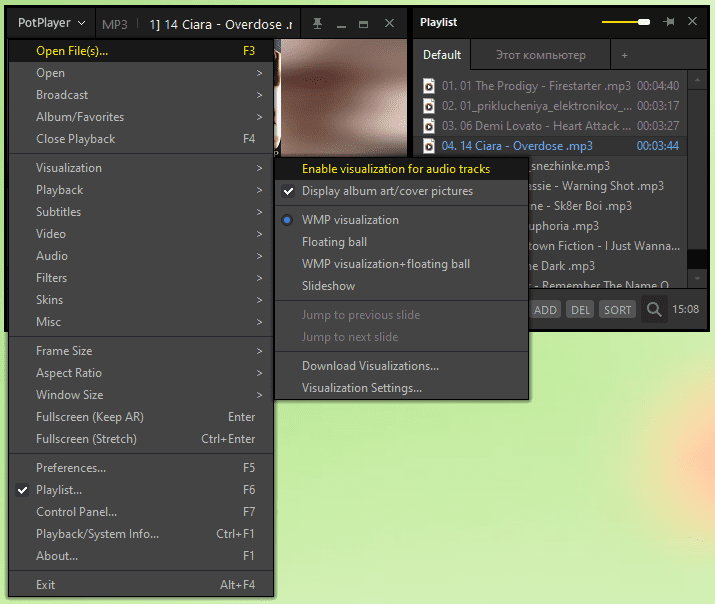The height and width of the screenshot is (604, 715).
Task: Click the DEL playlist button
Action: (x=580, y=310)
